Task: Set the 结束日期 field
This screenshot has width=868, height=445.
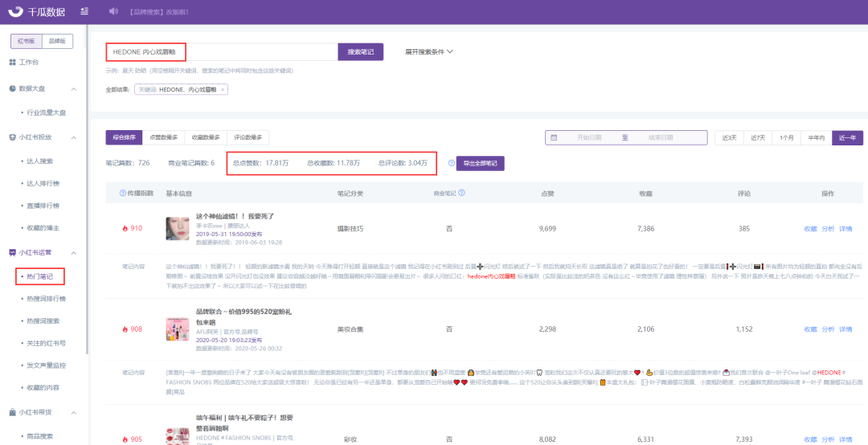Action: coord(661,138)
